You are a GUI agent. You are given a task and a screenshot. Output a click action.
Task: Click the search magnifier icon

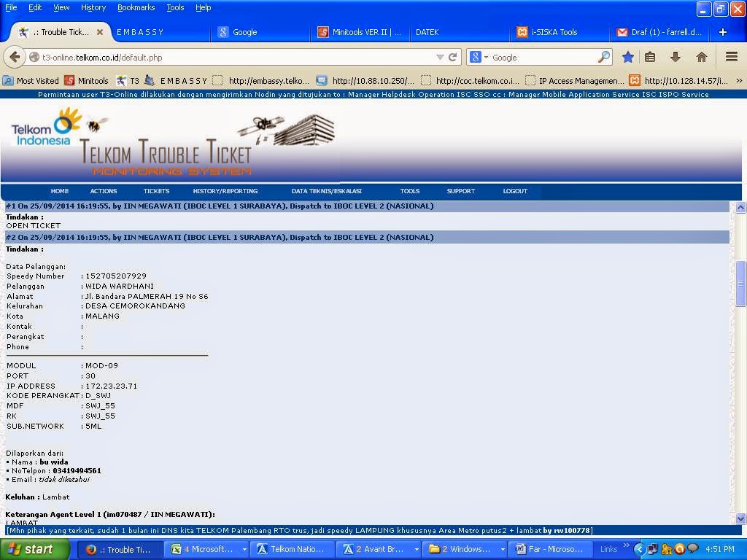tap(603, 57)
